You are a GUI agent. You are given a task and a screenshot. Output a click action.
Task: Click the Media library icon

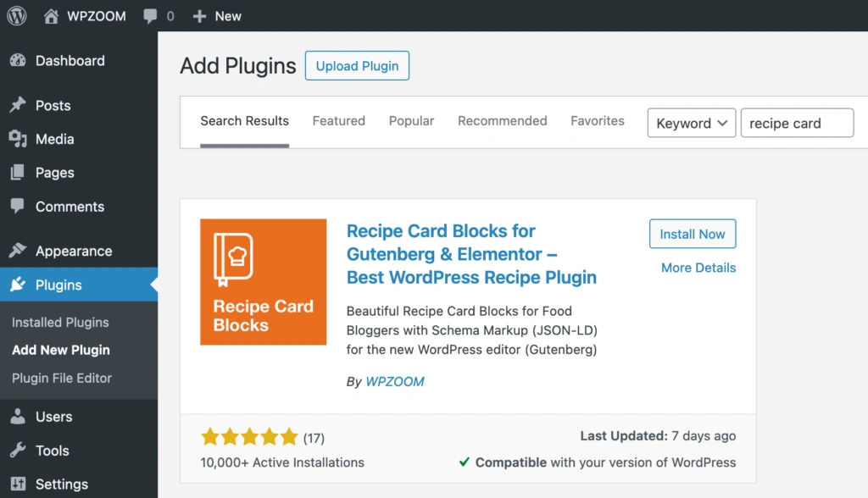tap(18, 139)
